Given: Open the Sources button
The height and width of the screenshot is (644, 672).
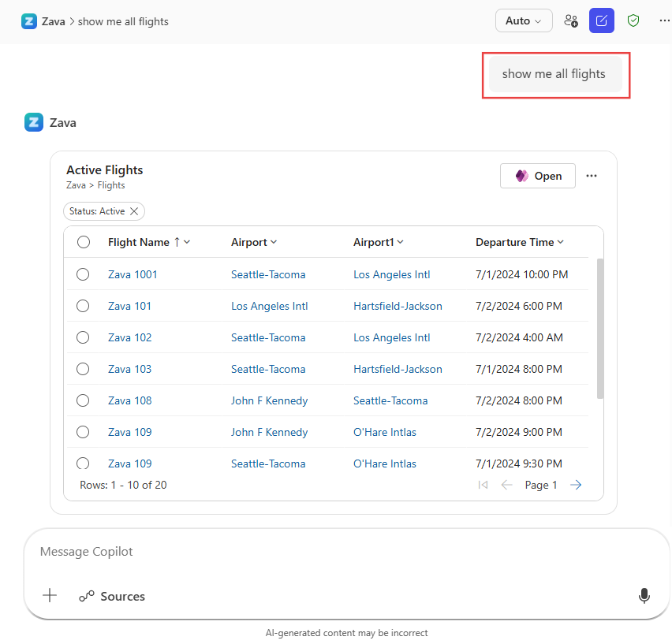Looking at the screenshot, I should pyautogui.click(x=112, y=596).
